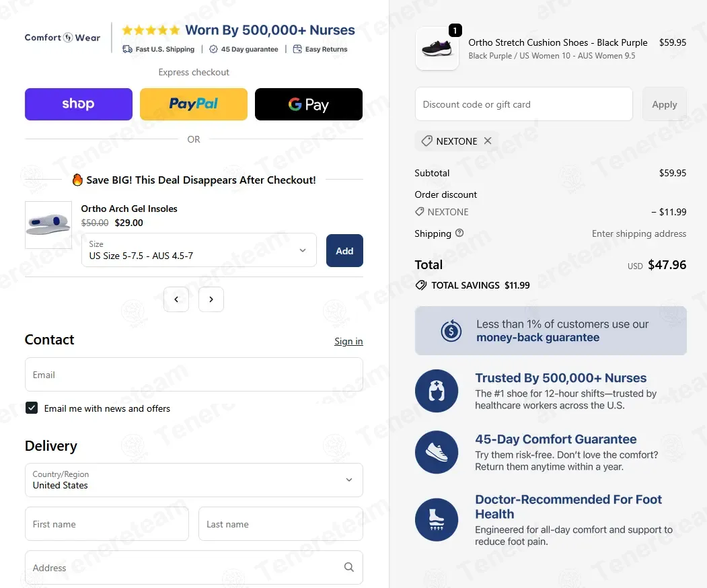Image resolution: width=707 pixels, height=588 pixels.
Task: Click the Discount code or gift card field
Action: click(523, 104)
